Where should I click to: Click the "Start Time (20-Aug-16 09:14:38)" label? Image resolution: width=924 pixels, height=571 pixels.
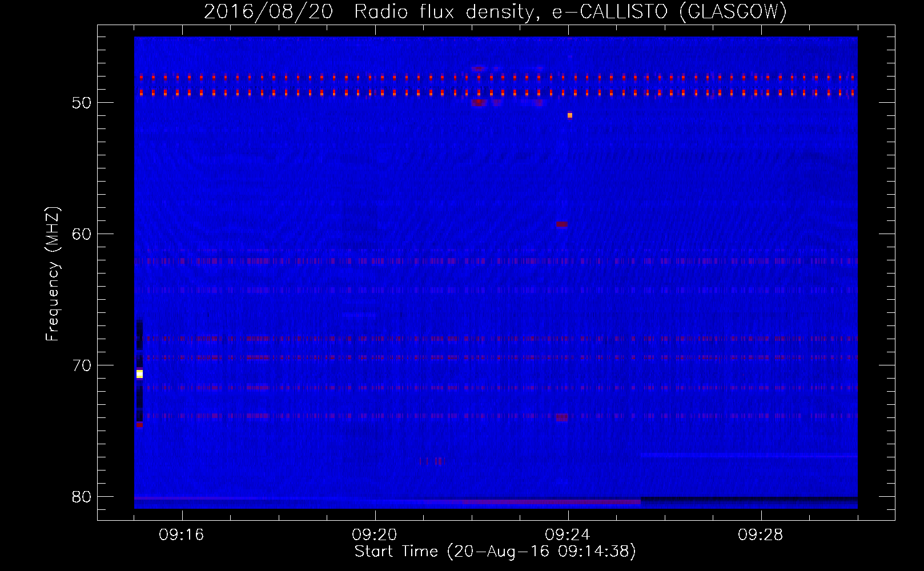tap(495, 552)
